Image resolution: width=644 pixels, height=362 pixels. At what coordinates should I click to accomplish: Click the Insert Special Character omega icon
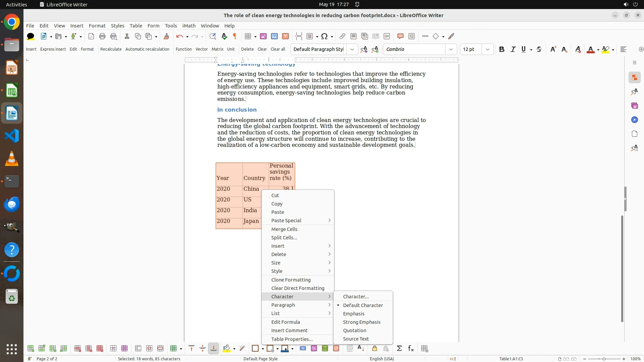(x=324, y=36)
